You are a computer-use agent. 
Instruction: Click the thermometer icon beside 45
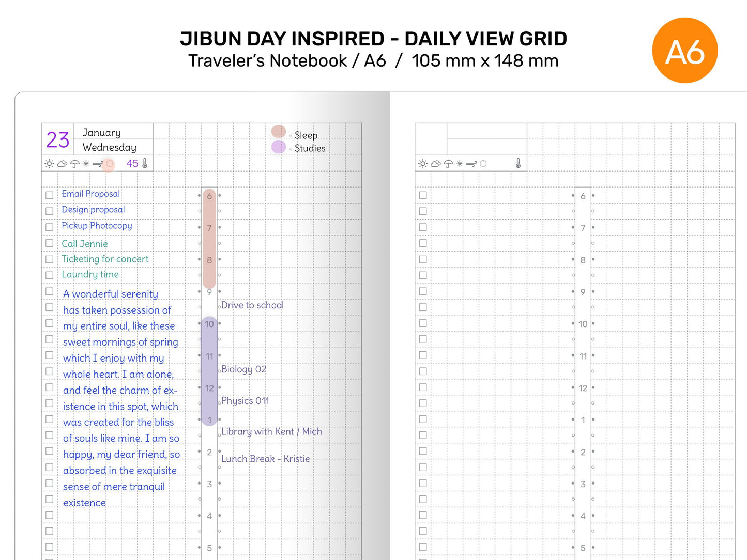tap(145, 163)
